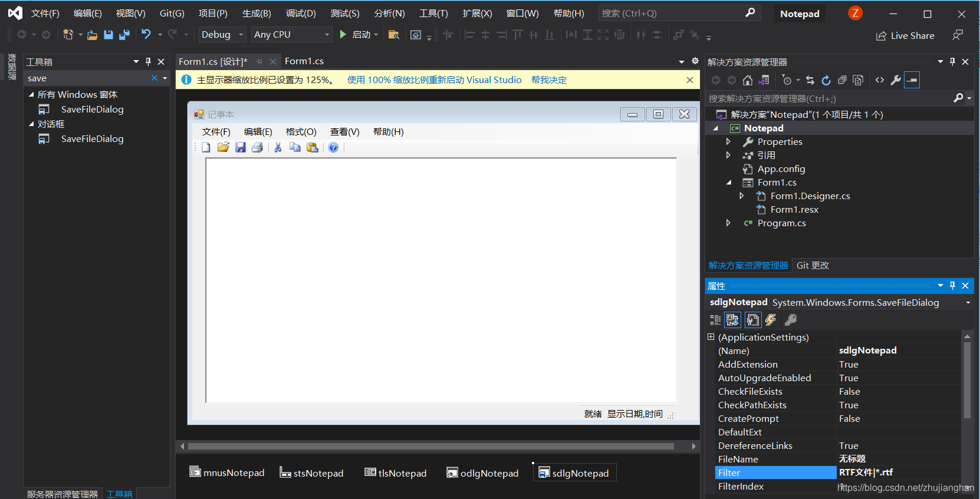Screen dimensions: 980x499
Task: Expand the (ApplicationSettings) property group
Action: (x=711, y=337)
